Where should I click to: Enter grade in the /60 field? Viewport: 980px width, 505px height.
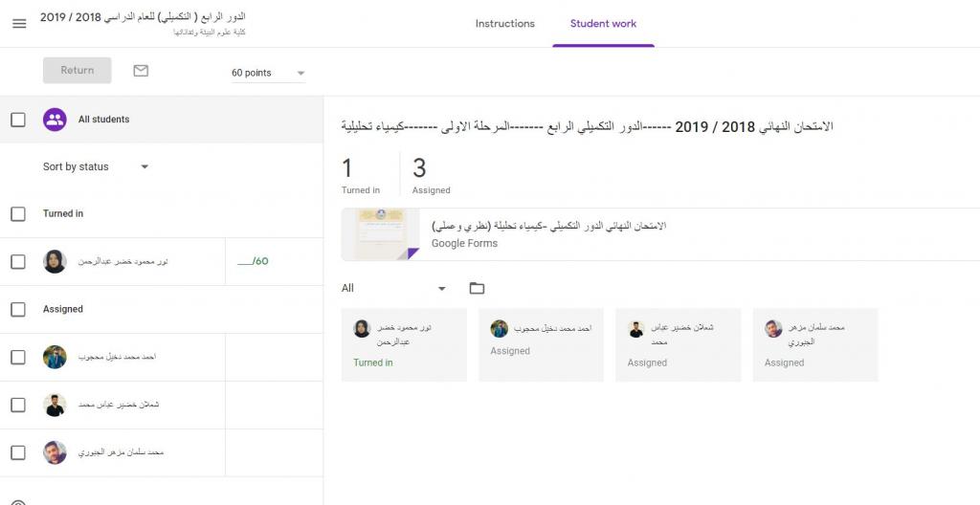pos(246,261)
